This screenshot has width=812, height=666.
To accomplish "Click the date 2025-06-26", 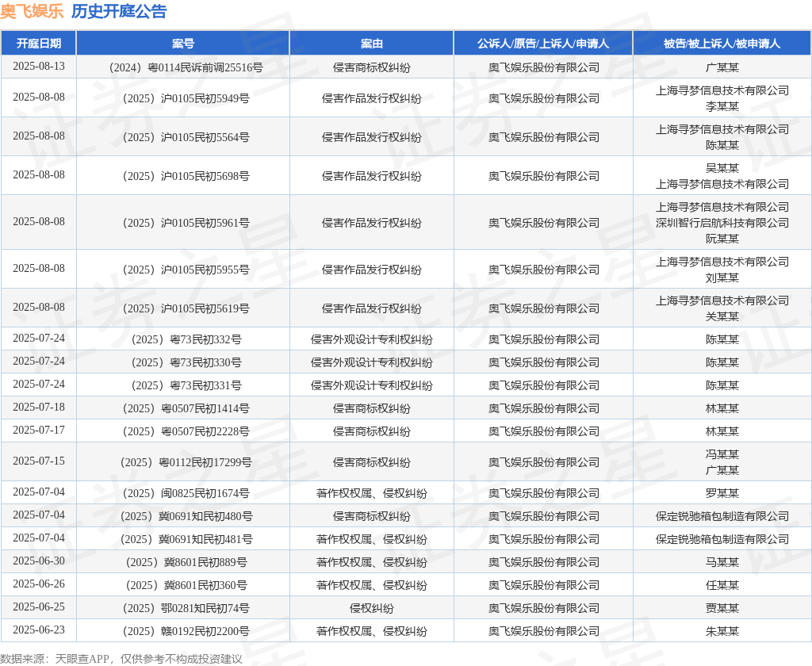I will pos(39,584).
